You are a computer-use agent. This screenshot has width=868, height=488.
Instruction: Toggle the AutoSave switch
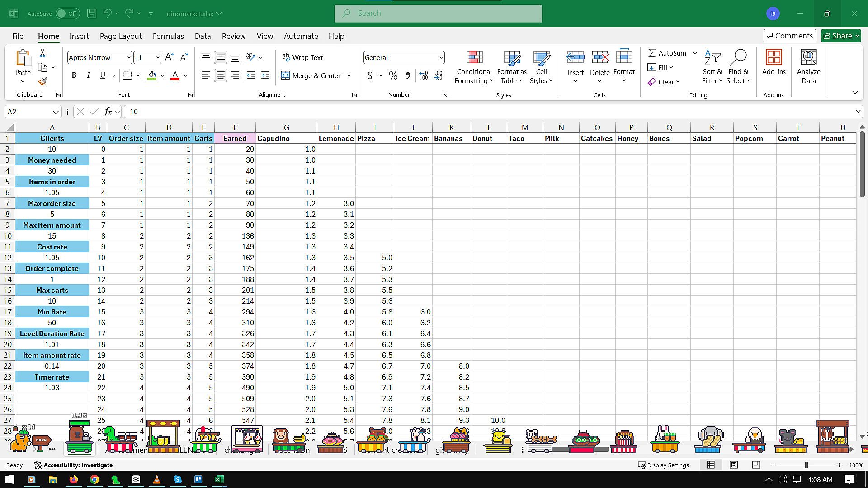(68, 14)
